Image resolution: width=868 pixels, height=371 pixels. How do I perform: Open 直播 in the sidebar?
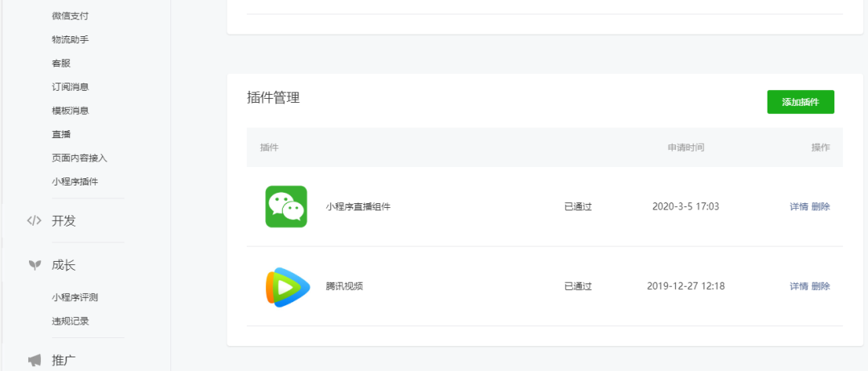click(61, 134)
